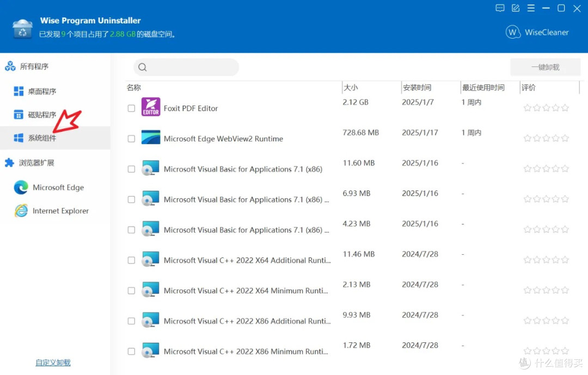Viewport: 588px width, 375px height.
Task: Check the Foxit PDF Editor checkbox
Action: (131, 108)
